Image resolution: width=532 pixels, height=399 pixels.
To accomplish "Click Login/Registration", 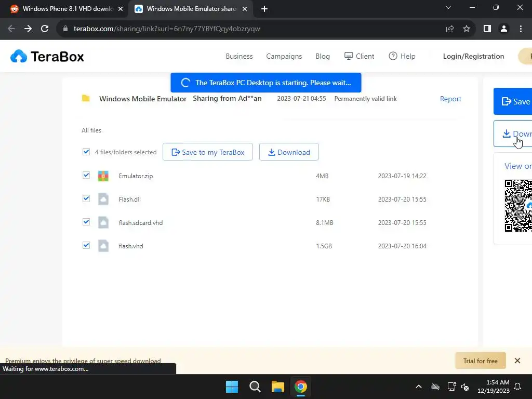I will tap(473, 56).
